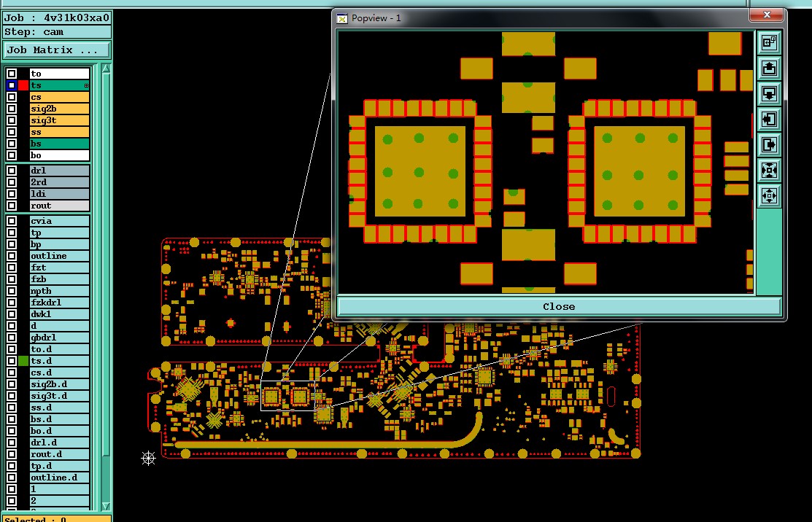812x522 pixels.
Task: Select the npth layer name
Action: pos(59,291)
